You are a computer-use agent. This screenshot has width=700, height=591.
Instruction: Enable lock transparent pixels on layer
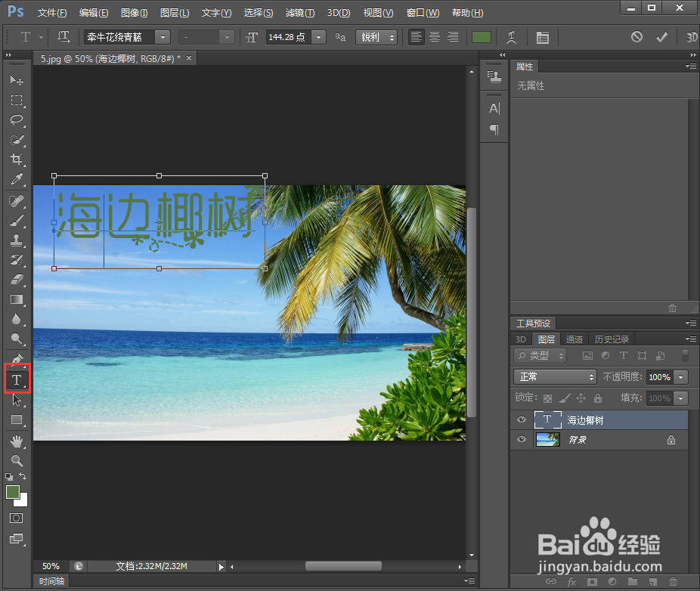547,398
